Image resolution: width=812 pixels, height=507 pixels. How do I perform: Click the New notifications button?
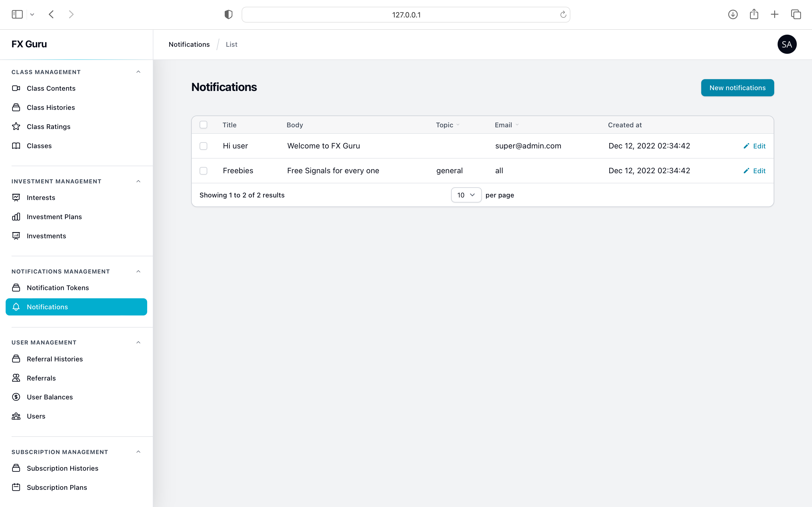737,88
